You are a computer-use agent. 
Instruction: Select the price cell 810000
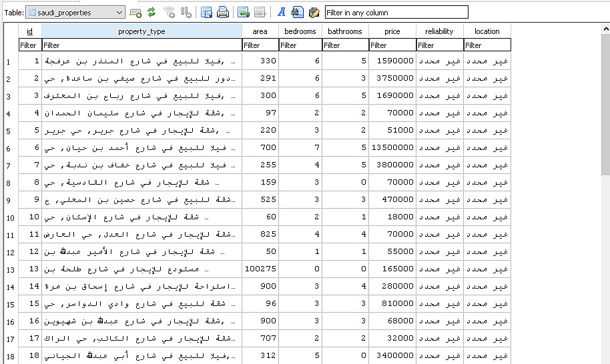coord(392,304)
